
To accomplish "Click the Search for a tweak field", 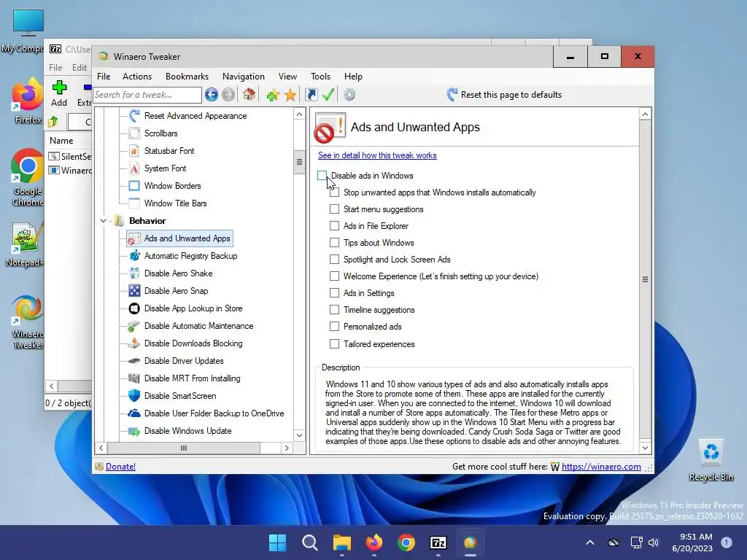I will tap(147, 95).
